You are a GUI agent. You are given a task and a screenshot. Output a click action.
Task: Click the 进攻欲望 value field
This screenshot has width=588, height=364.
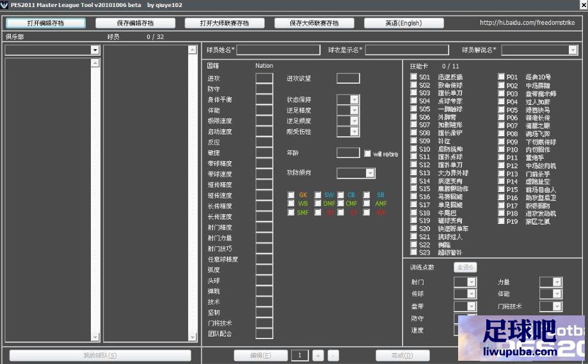(x=348, y=78)
